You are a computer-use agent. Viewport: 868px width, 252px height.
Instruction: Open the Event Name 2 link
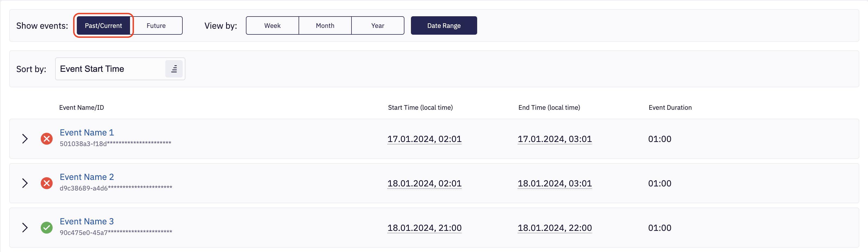pos(87,177)
